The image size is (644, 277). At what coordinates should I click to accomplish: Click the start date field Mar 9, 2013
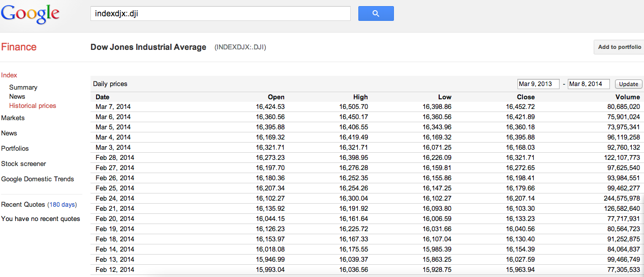(538, 84)
